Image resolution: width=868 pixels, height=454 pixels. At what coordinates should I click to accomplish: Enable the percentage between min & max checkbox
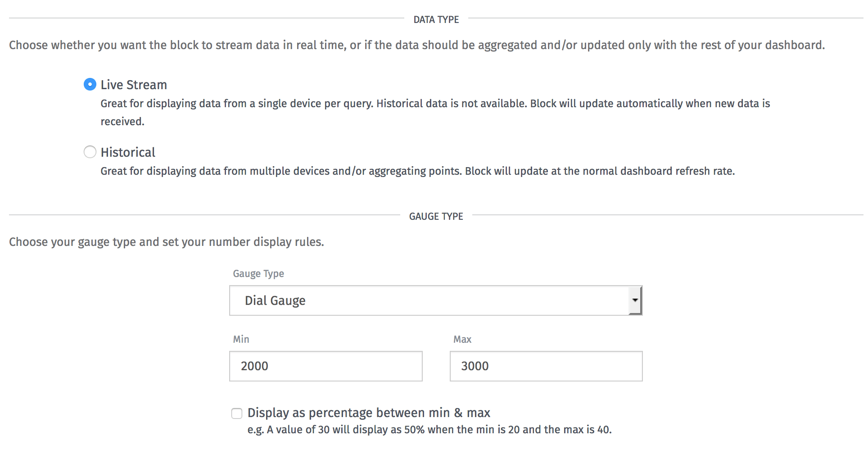tap(237, 413)
